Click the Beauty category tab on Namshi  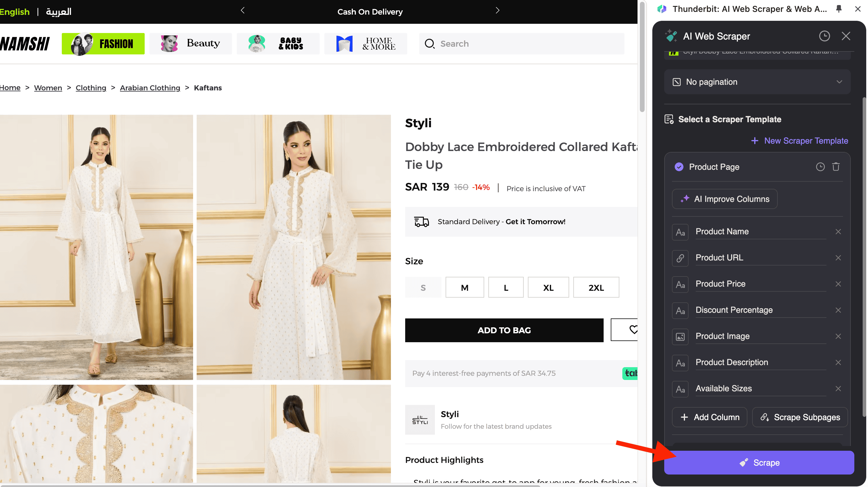pyautogui.click(x=190, y=43)
